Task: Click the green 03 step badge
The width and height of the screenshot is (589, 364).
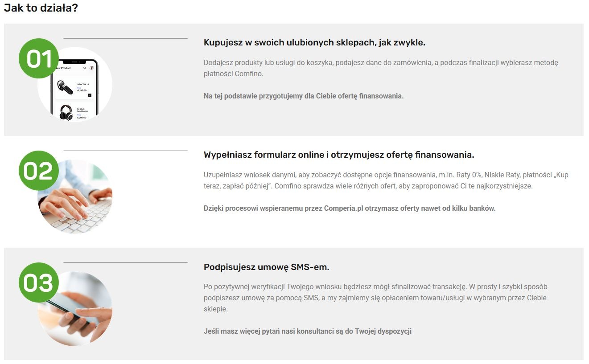Action: 39,283
